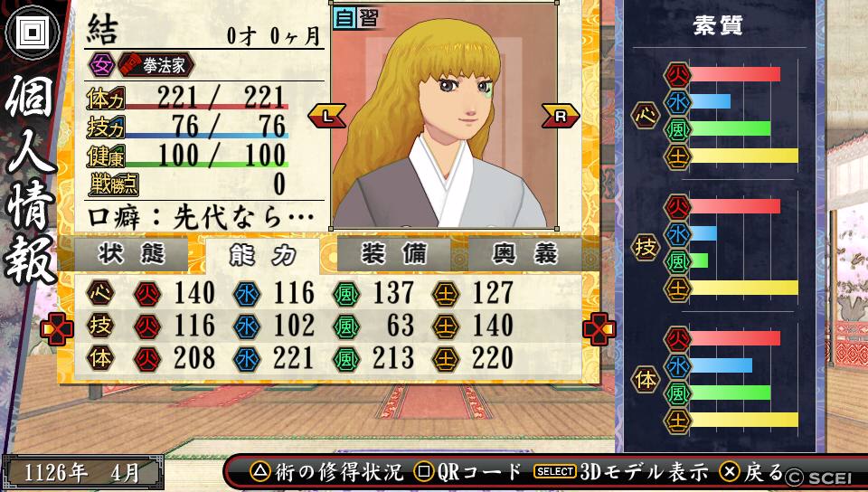This screenshot has height=492, width=868.
Task: Click the pink 女 gender icon
Action: (x=101, y=65)
